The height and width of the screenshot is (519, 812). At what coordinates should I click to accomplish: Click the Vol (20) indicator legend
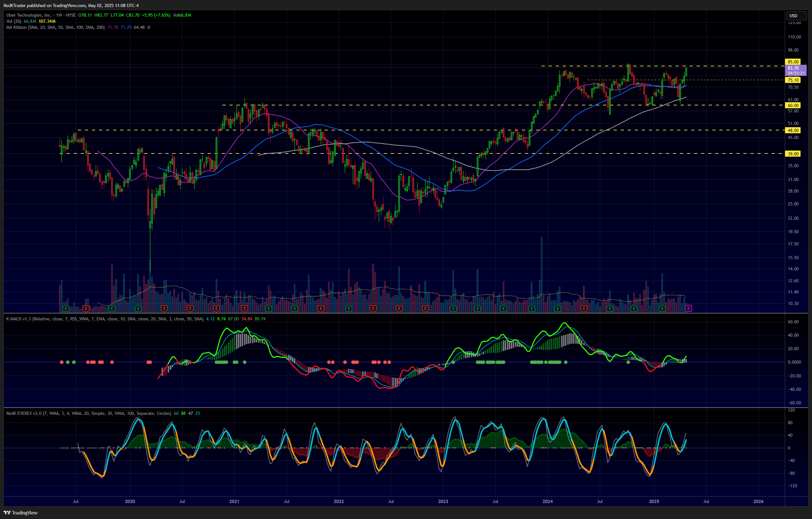pyautogui.click(x=14, y=21)
